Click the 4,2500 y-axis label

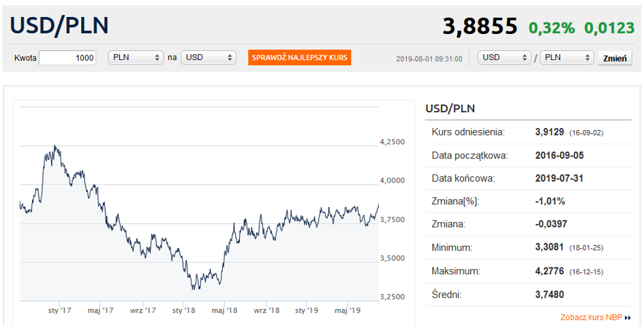pyautogui.click(x=393, y=142)
